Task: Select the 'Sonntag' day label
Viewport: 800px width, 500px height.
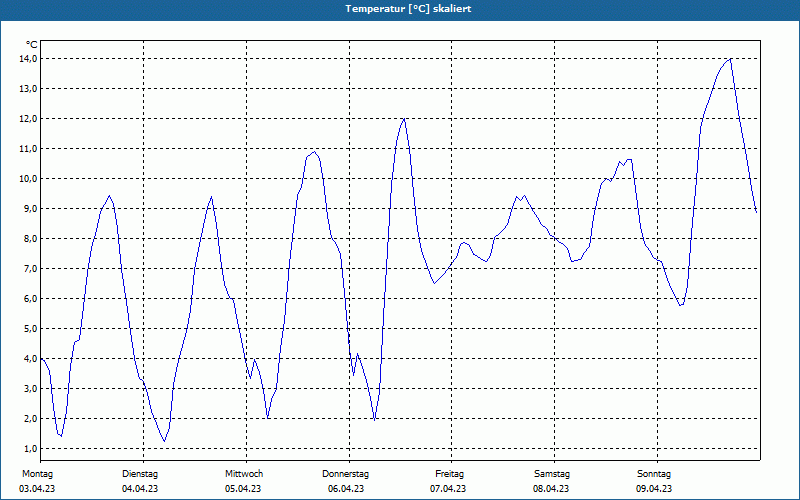Action: [654, 474]
